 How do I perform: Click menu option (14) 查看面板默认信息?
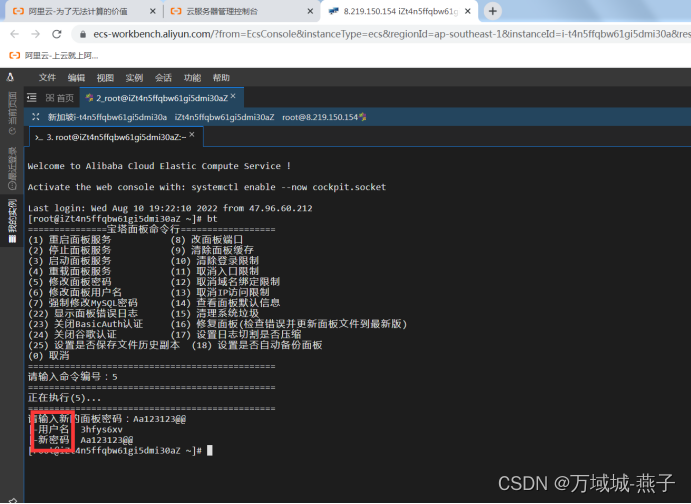pyautogui.click(x=225, y=303)
